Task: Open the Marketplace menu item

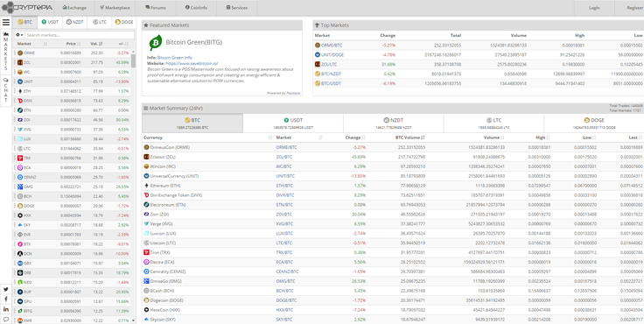Action: pyautogui.click(x=115, y=8)
